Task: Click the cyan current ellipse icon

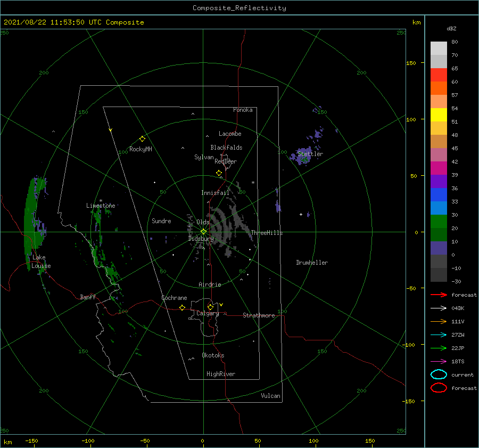Action: coord(439,374)
